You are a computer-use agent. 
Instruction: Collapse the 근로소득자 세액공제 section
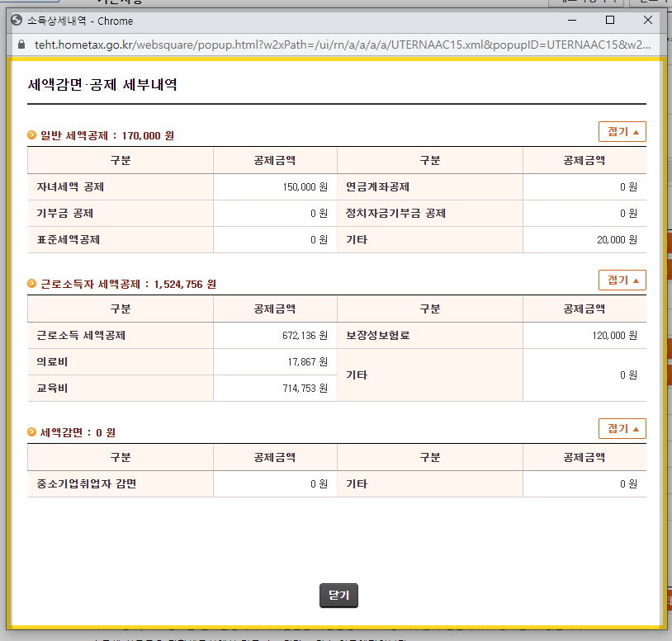click(x=621, y=280)
